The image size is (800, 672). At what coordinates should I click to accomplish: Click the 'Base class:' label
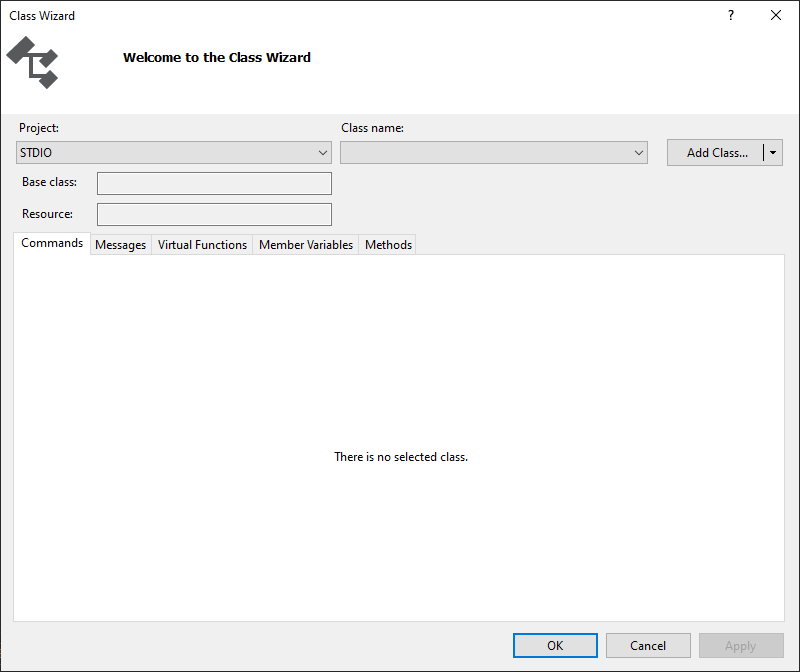(x=49, y=182)
